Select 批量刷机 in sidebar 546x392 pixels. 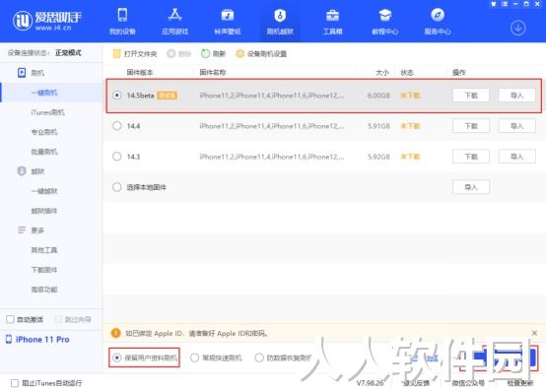pos(44,152)
